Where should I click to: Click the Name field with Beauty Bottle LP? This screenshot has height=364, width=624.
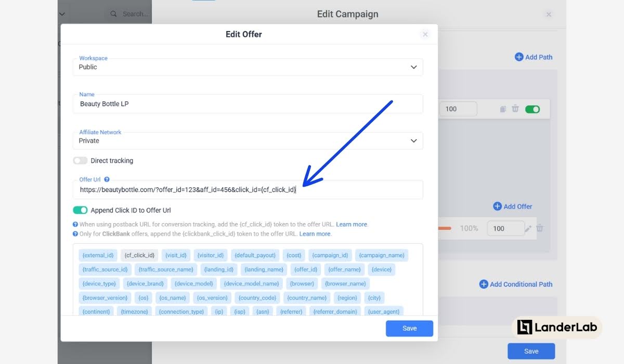click(248, 104)
